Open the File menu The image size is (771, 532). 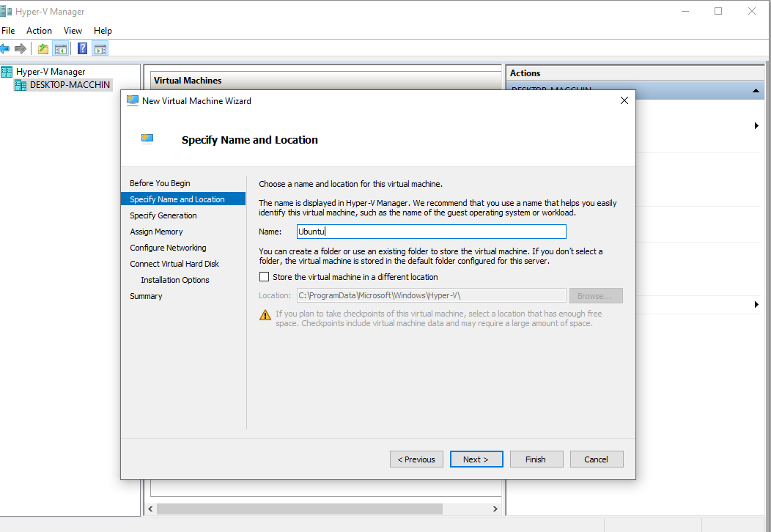pyautogui.click(x=8, y=31)
